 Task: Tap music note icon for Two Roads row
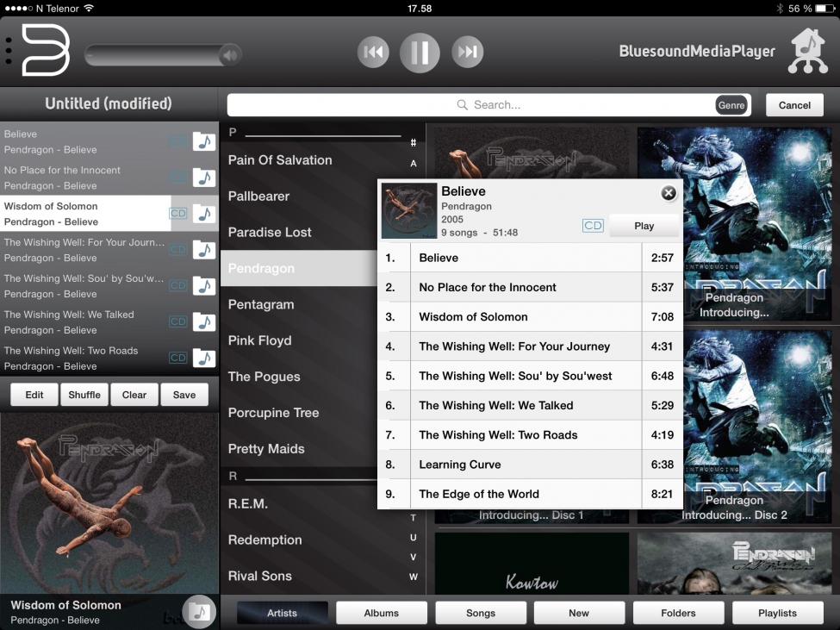(204, 358)
